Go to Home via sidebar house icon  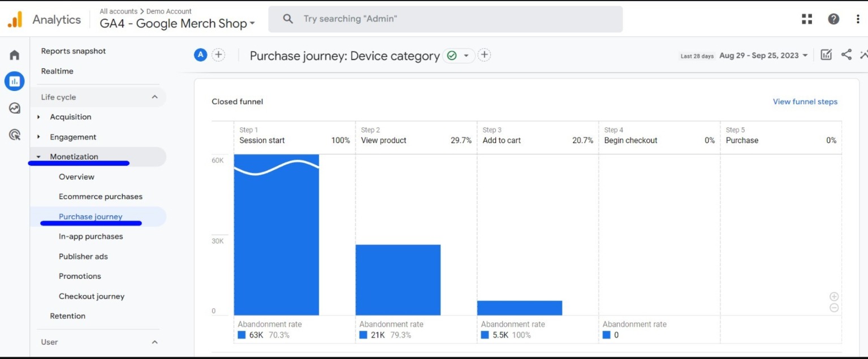coord(15,55)
